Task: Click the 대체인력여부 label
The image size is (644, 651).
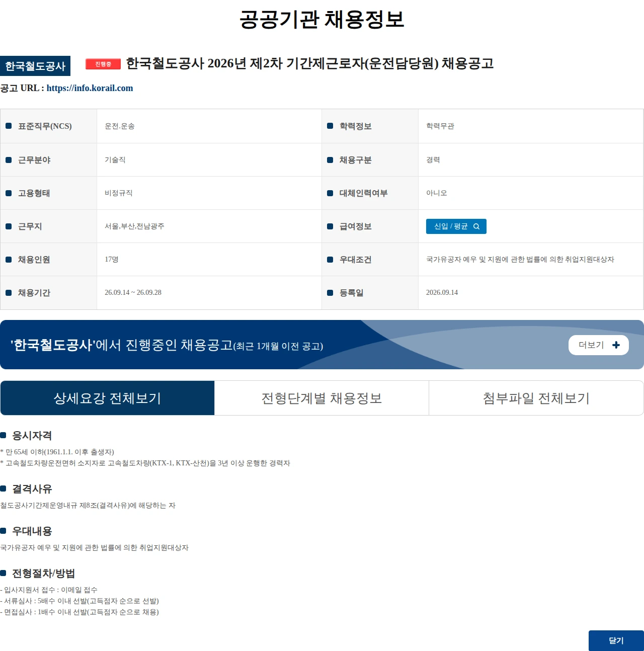Action: 363,193
